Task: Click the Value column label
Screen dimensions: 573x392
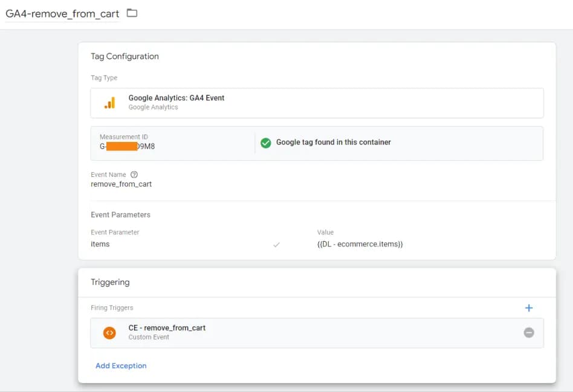Action: [325, 233]
